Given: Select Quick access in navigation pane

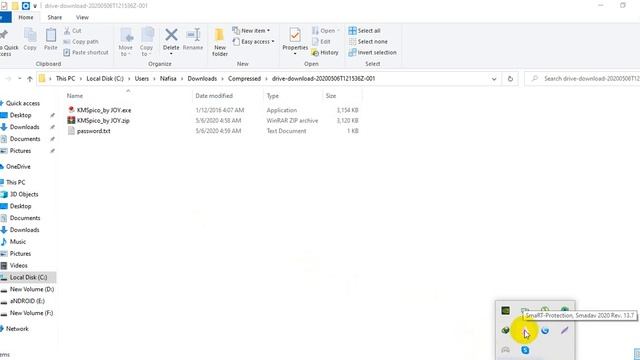Looking at the screenshot, I should tap(22, 103).
